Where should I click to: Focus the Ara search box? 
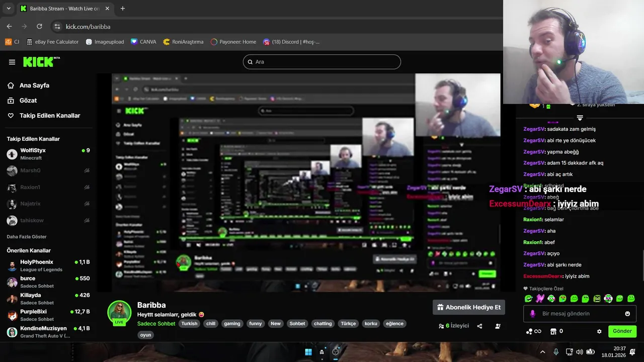(x=322, y=62)
